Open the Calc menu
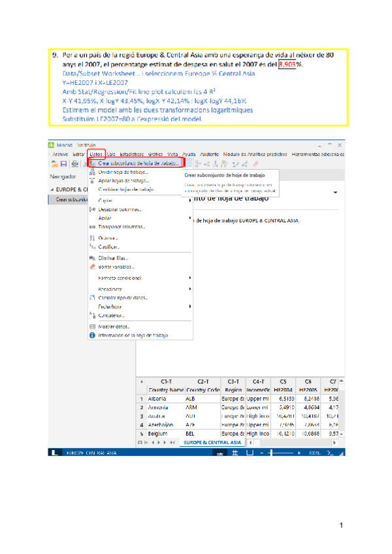Viewport: 392px width, 554px height. [111, 154]
